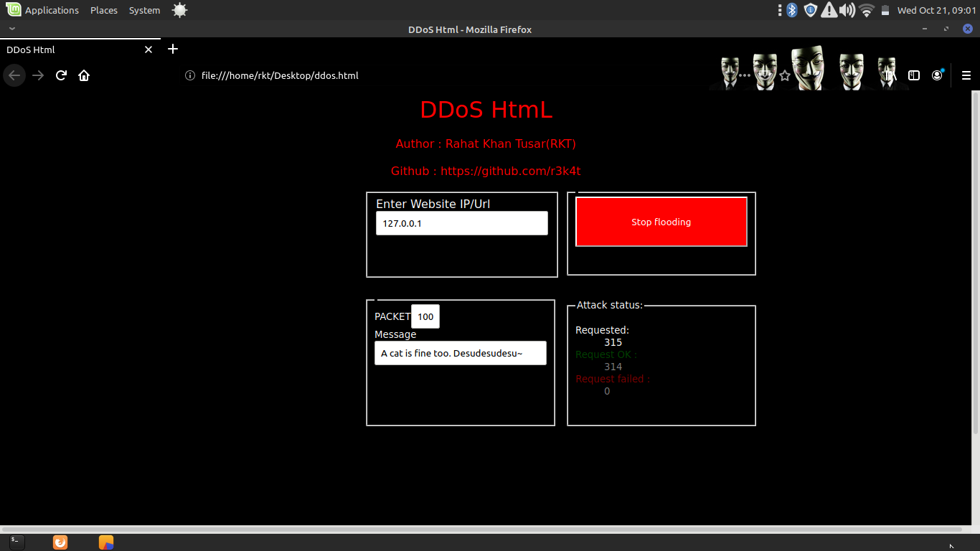This screenshot has width=980, height=551.
Task: Toggle the Firefox sidebar icon
Action: pos(913,75)
